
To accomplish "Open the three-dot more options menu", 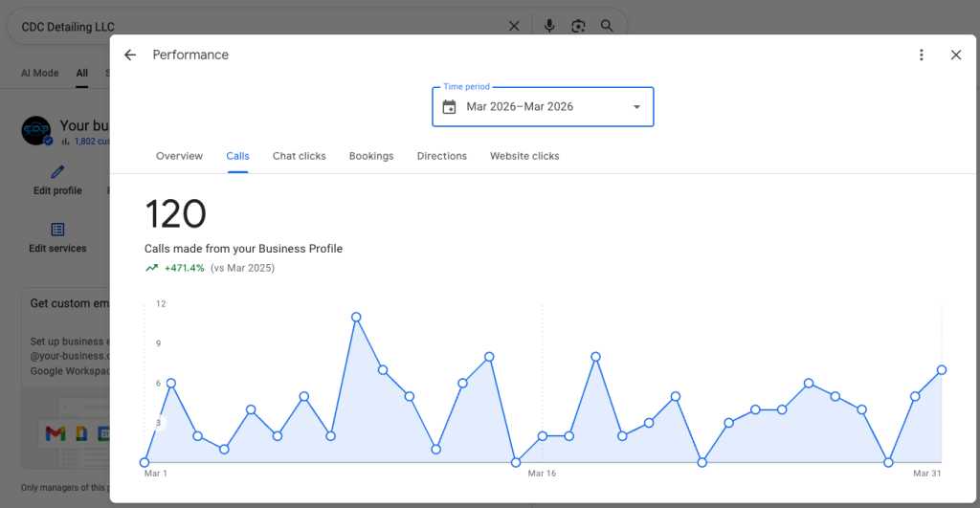I will pyautogui.click(x=922, y=55).
